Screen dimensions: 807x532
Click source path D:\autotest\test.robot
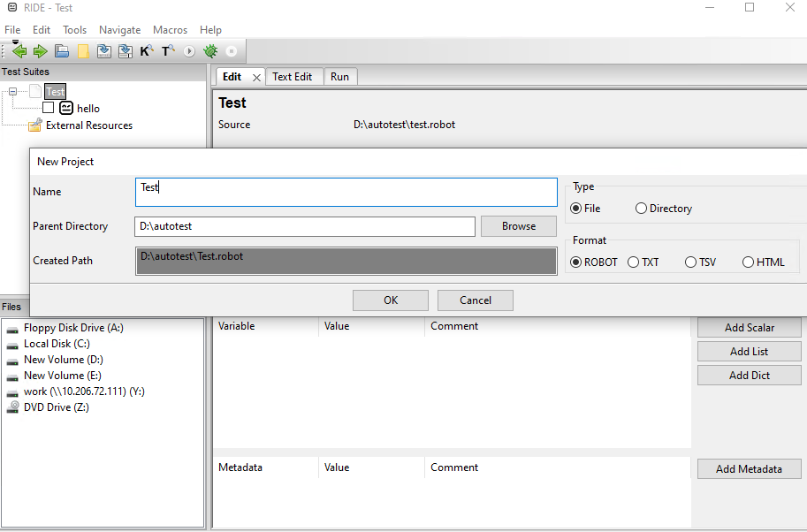tap(404, 125)
